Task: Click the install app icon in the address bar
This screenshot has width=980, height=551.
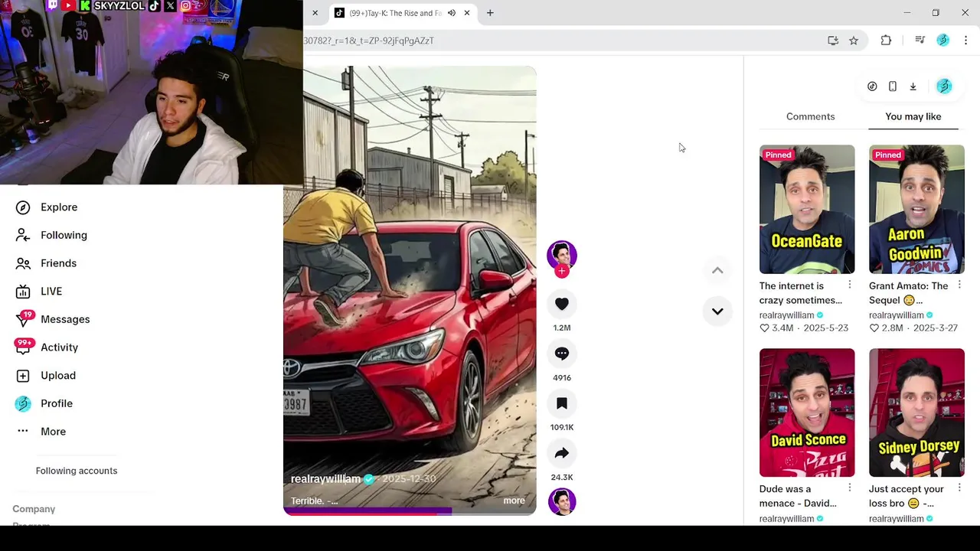Action: pos(833,41)
